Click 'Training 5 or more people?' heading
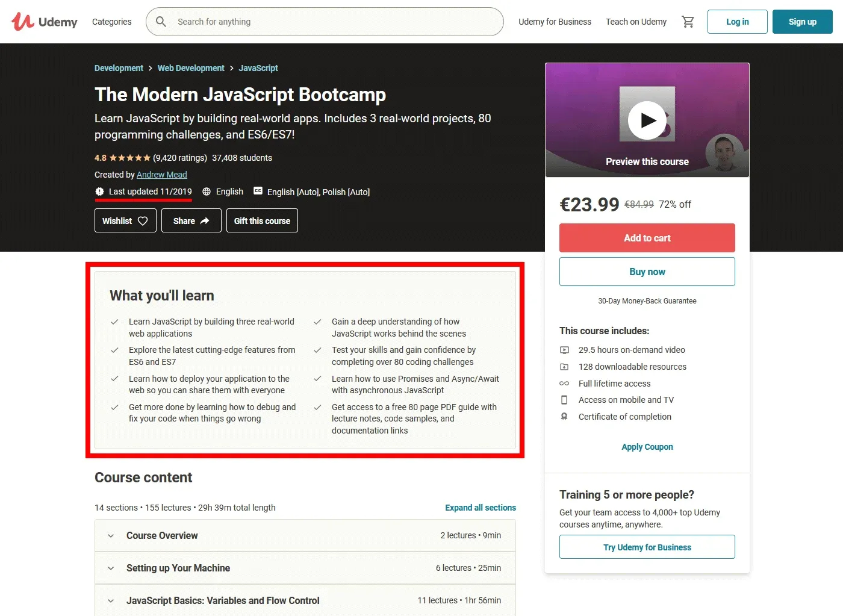The height and width of the screenshot is (616, 843). tap(627, 494)
